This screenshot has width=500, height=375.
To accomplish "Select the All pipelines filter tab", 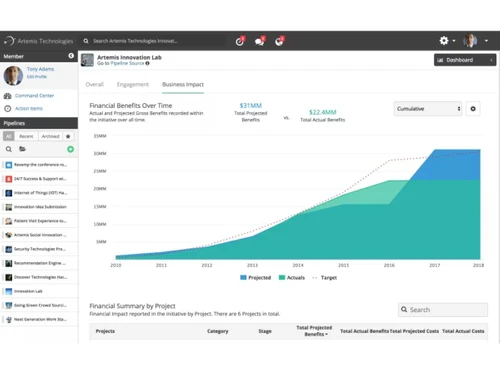I will pos(8,136).
